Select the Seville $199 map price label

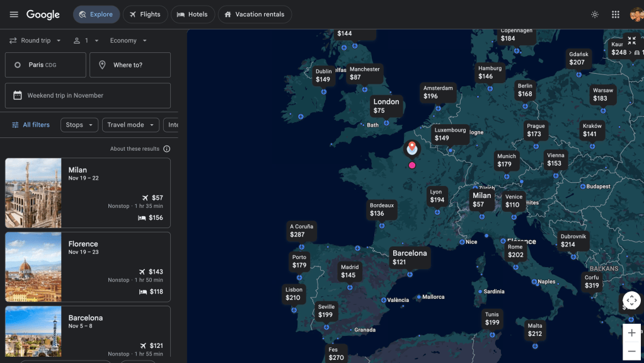click(x=326, y=311)
